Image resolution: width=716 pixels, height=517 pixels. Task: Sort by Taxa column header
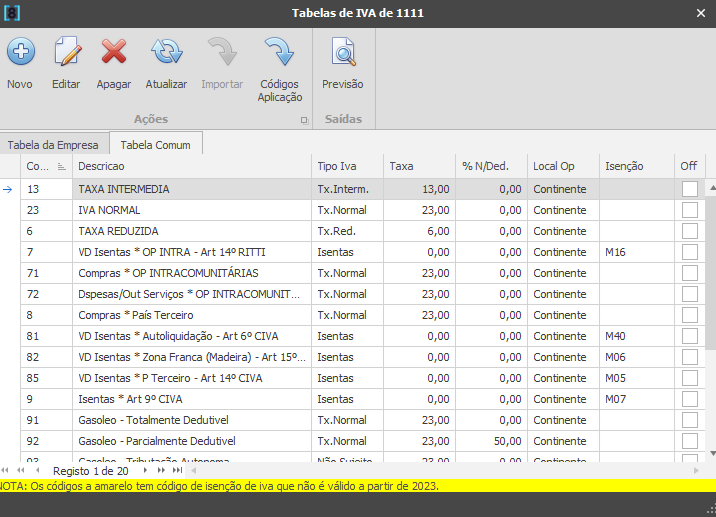tap(419, 166)
